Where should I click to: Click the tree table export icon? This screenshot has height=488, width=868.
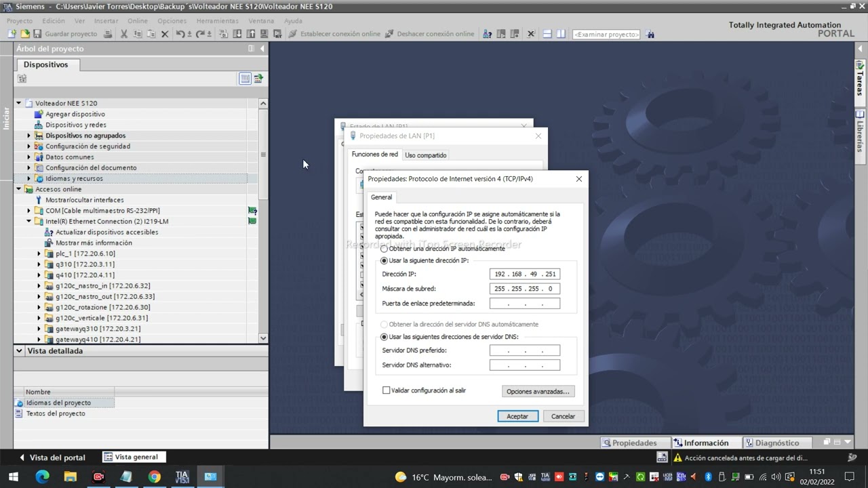tap(258, 79)
